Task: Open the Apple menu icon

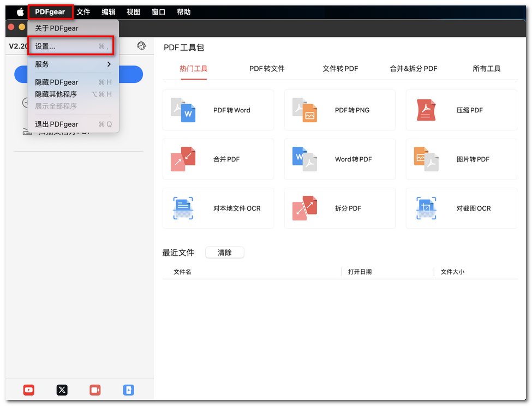Action: 20,11
